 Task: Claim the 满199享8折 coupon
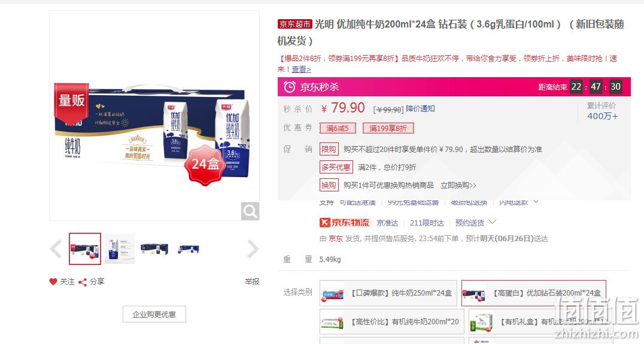[x=388, y=129]
